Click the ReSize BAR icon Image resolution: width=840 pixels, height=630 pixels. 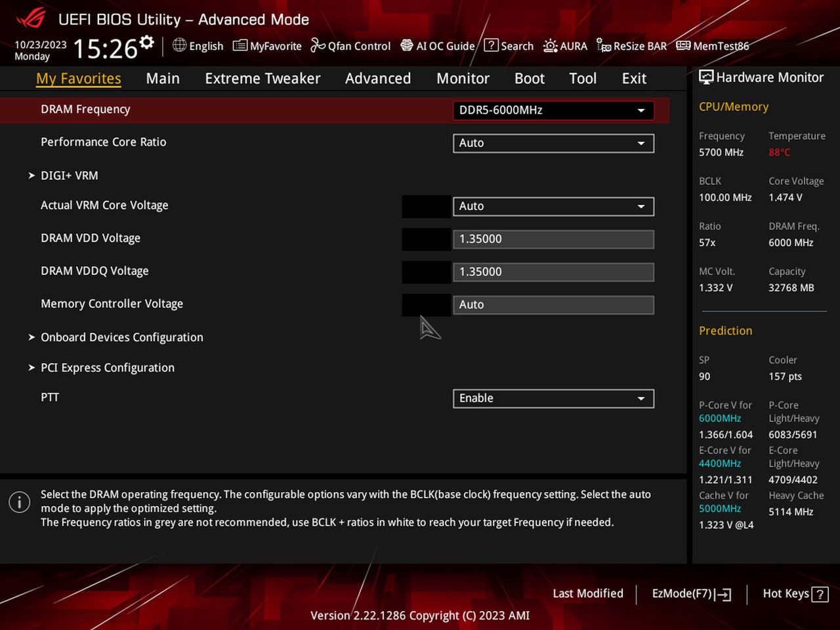point(604,45)
